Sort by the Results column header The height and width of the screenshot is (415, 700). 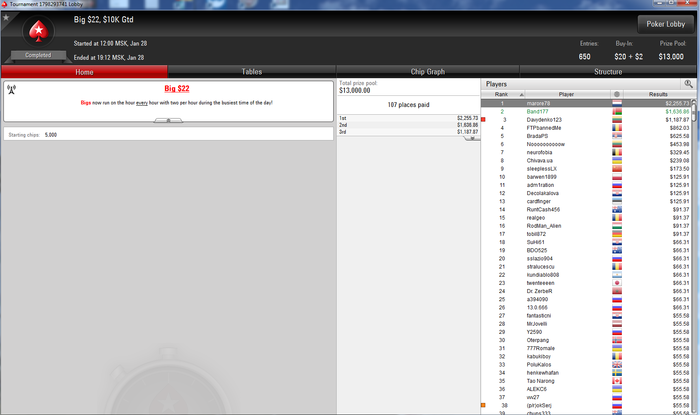click(658, 94)
